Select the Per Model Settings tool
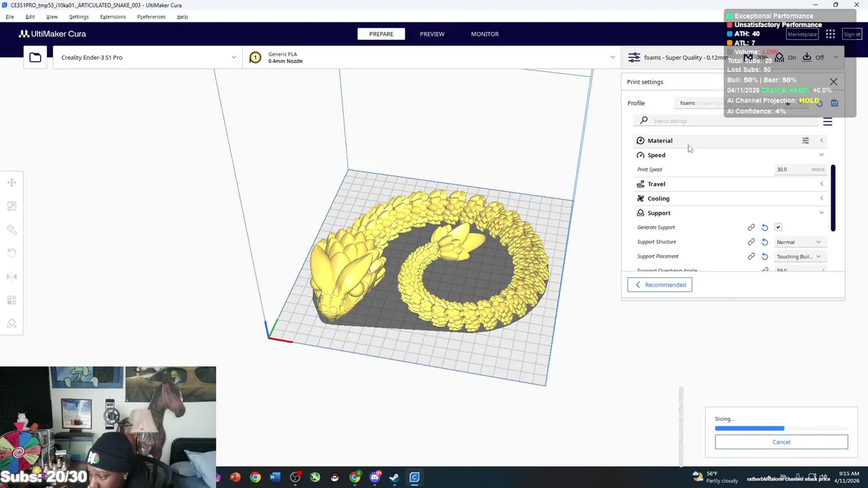This screenshot has width=868, height=488. (12, 300)
